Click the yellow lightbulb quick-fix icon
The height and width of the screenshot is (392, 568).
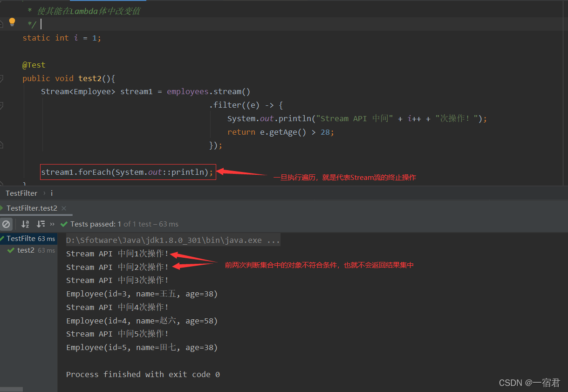point(12,22)
